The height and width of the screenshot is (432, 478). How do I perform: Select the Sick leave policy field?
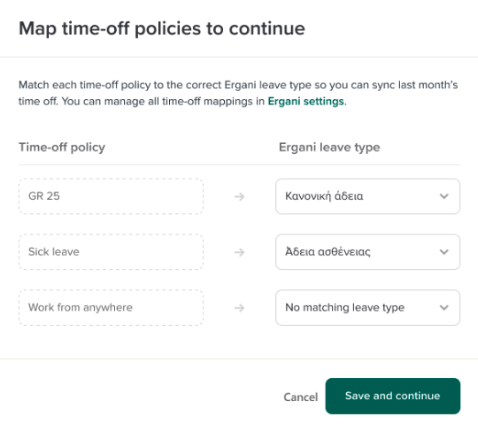(111, 252)
